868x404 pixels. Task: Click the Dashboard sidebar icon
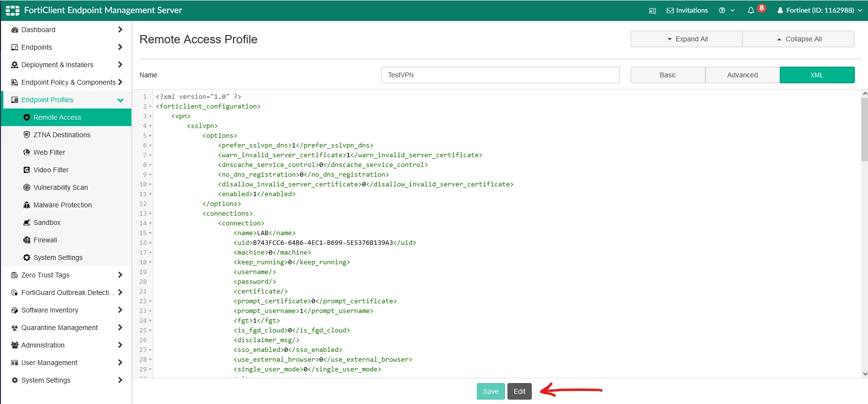pyautogui.click(x=15, y=30)
